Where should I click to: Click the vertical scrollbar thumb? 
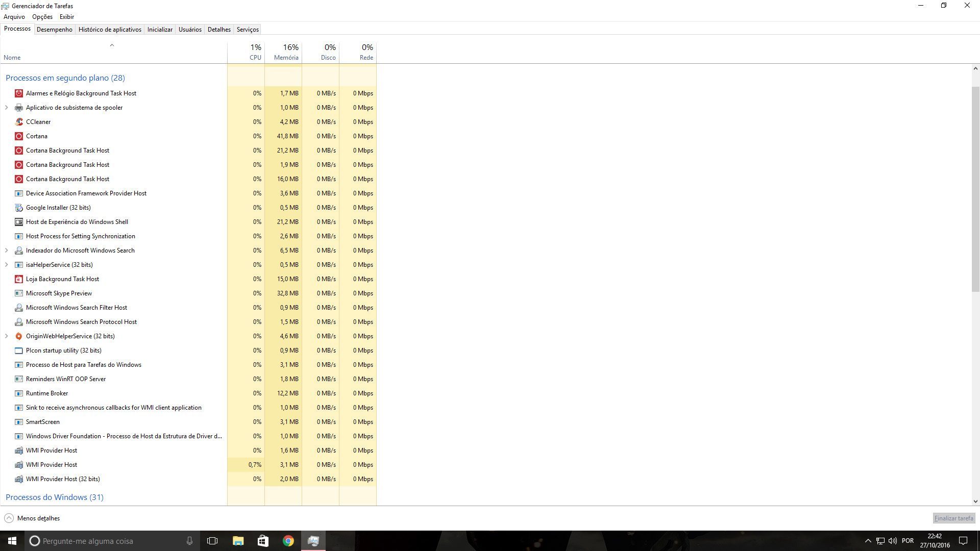coord(975,189)
